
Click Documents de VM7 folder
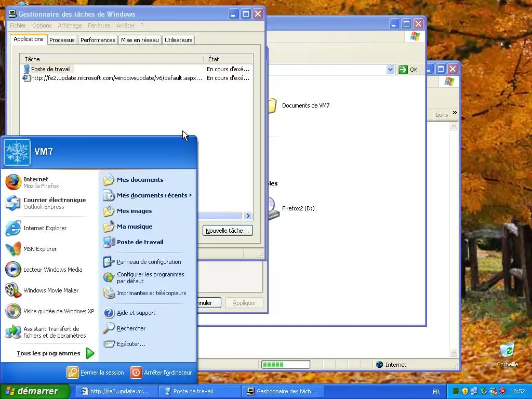pyautogui.click(x=299, y=105)
